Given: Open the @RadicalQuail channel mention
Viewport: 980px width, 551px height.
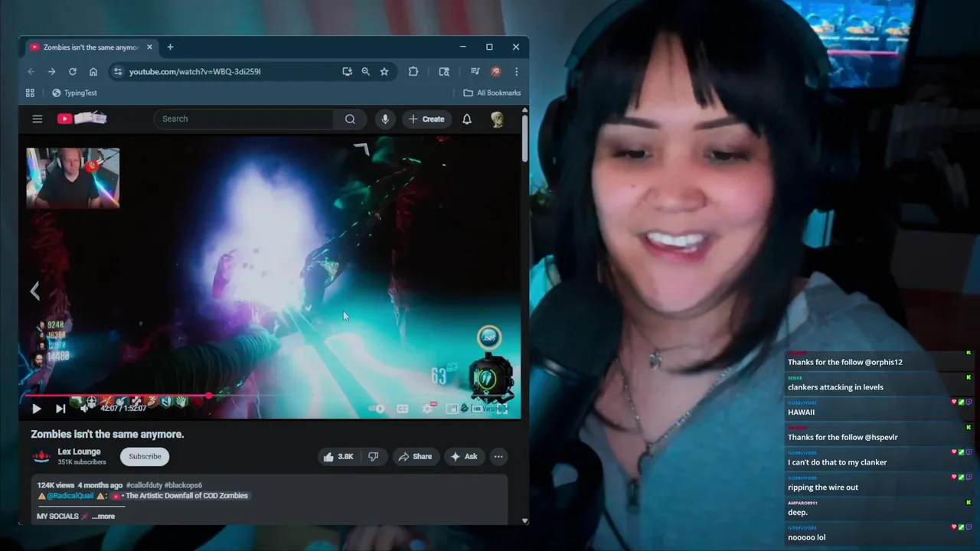Looking at the screenshot, I should point(71,496).
